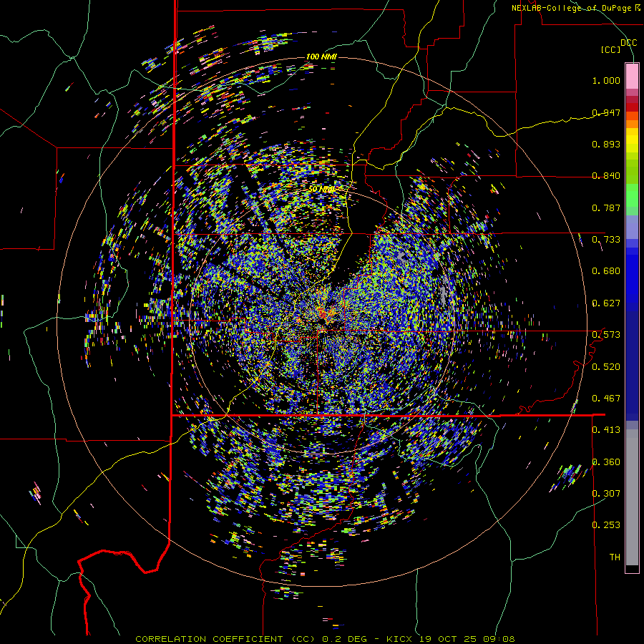Click the 0.520 scale value
Image resolution: width=644 pixels, height=644 pixels.
[606, 366]
